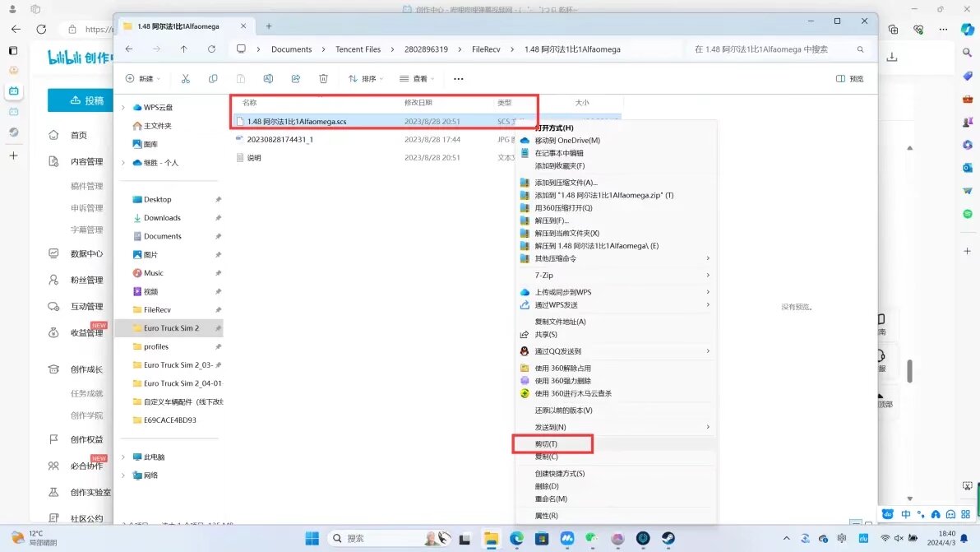The width and height of the screenshot is (980, 552).
Task: Open Microsoft Edge from taskbar
Action: pyautogui.click(x=516, y=538)
